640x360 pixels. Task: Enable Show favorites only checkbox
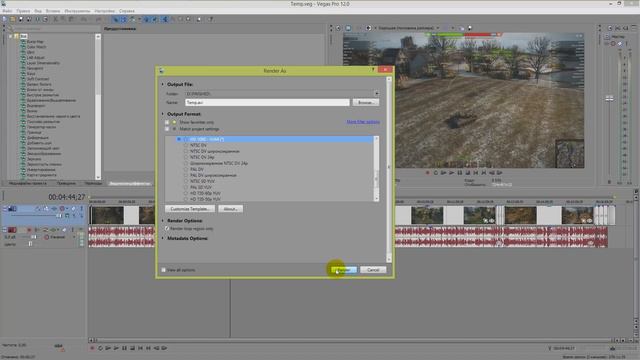[167, 122]
